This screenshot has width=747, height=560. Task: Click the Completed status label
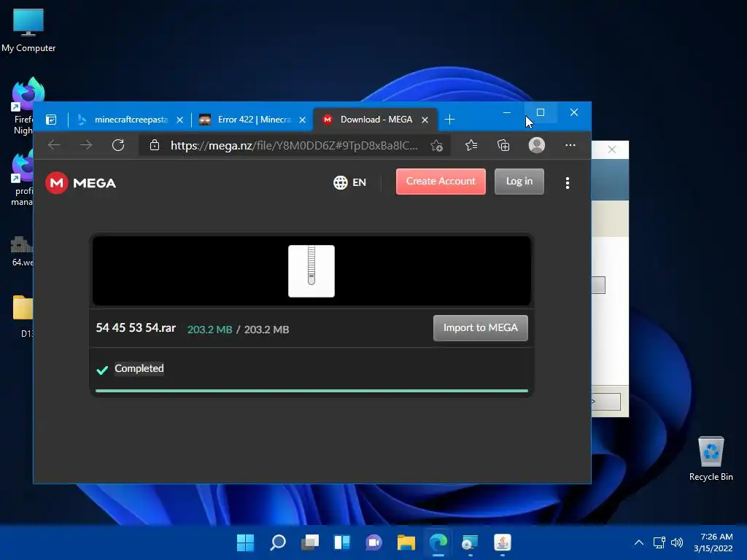[139, 368]
